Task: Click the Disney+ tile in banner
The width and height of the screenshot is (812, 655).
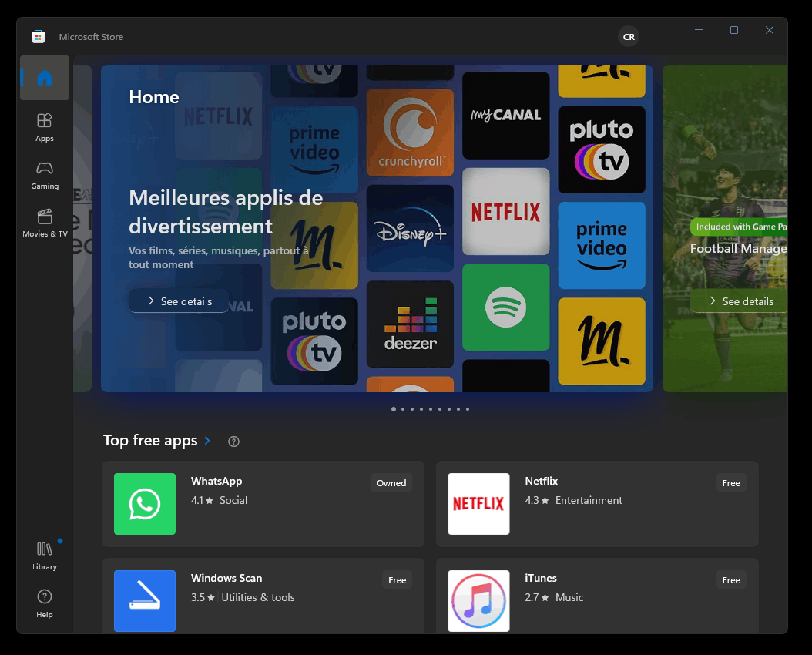Action: point(410,228)
